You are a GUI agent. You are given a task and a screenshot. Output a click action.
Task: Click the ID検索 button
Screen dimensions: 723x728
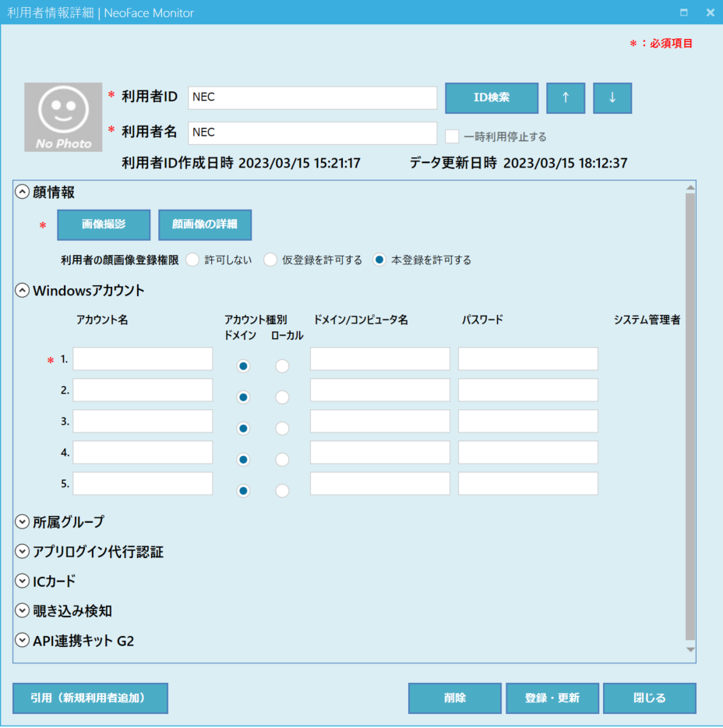click(x=492, y=98)
